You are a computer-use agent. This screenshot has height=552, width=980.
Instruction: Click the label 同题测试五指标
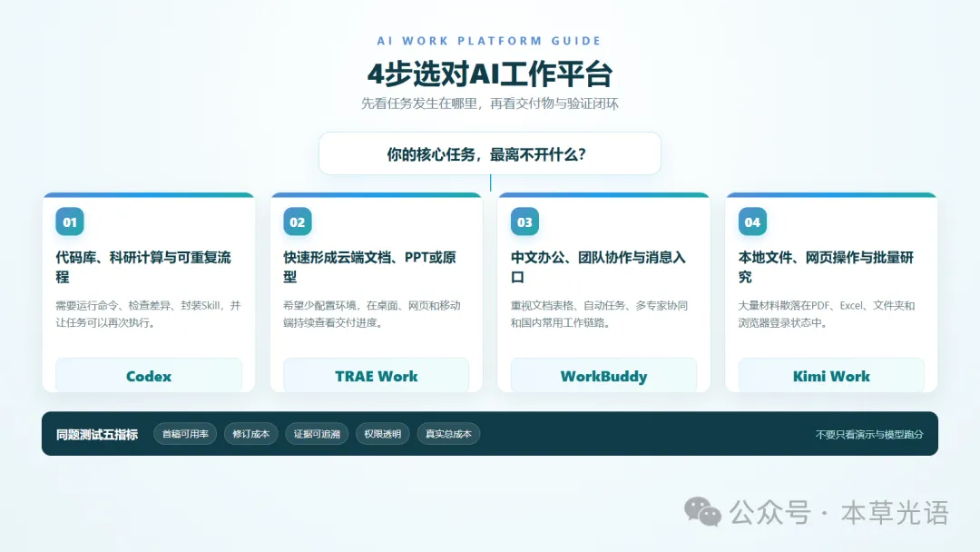click(x=97, y=435)
